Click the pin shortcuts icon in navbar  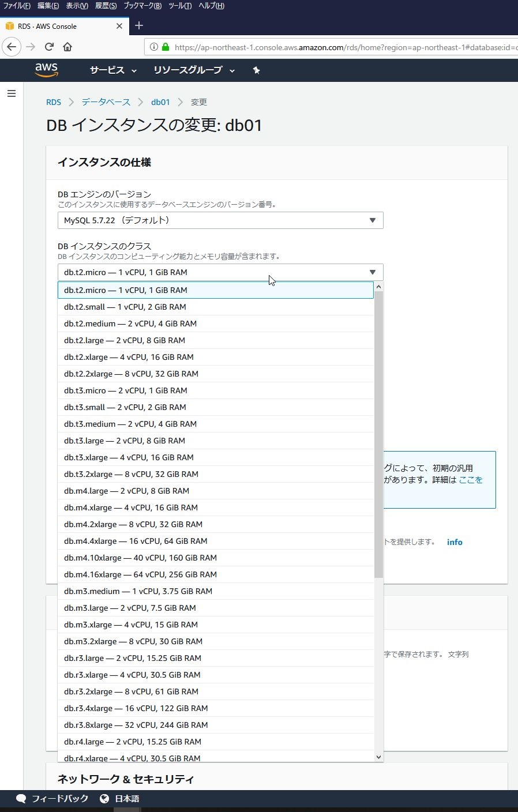256,70
